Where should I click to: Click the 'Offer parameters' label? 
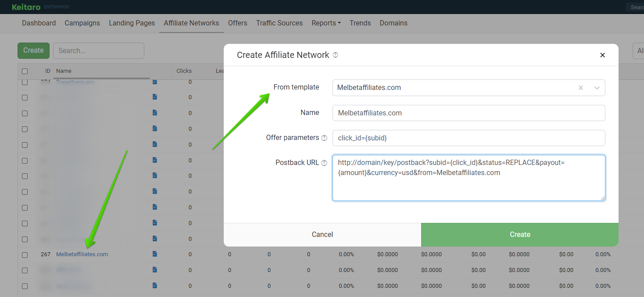pos(293,138)
